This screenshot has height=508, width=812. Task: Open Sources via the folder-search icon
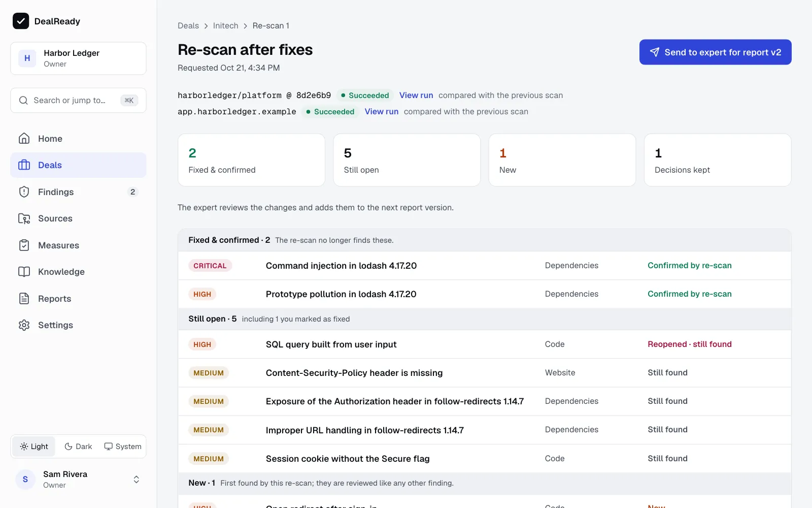coord(24,218)
